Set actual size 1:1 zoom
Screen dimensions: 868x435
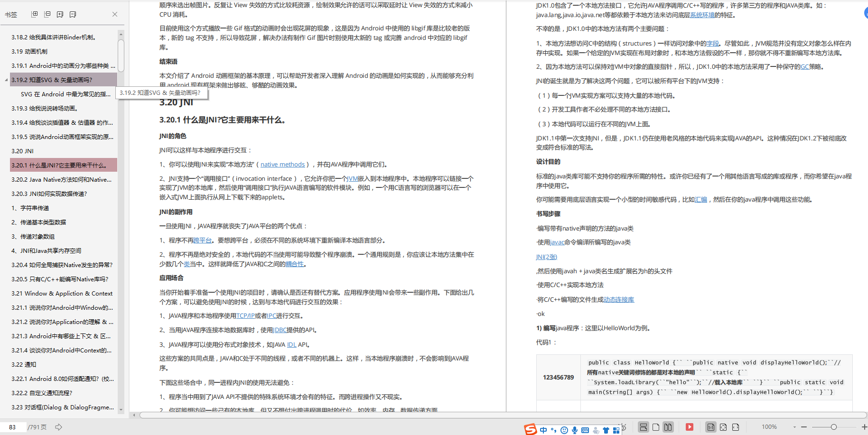click(710, 427)
